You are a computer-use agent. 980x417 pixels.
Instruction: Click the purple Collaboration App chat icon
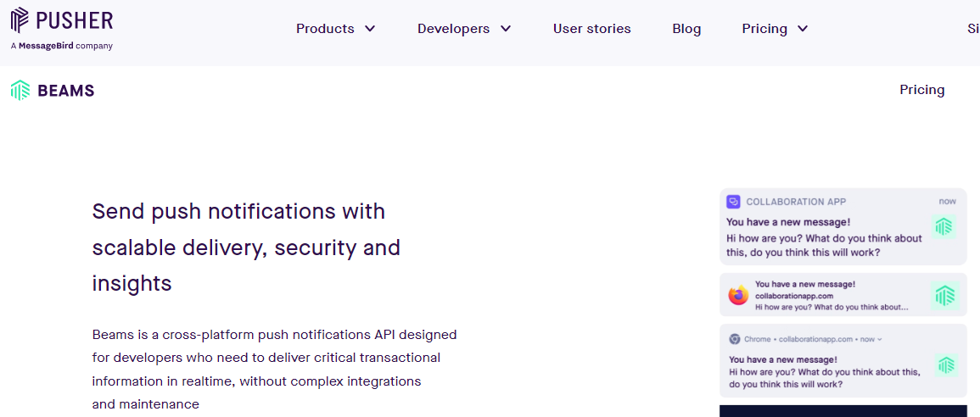coord(733,202)
